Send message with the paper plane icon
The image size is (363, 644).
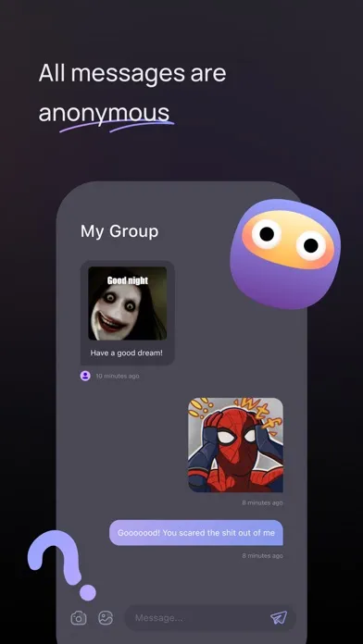click(x=279, y=617)
